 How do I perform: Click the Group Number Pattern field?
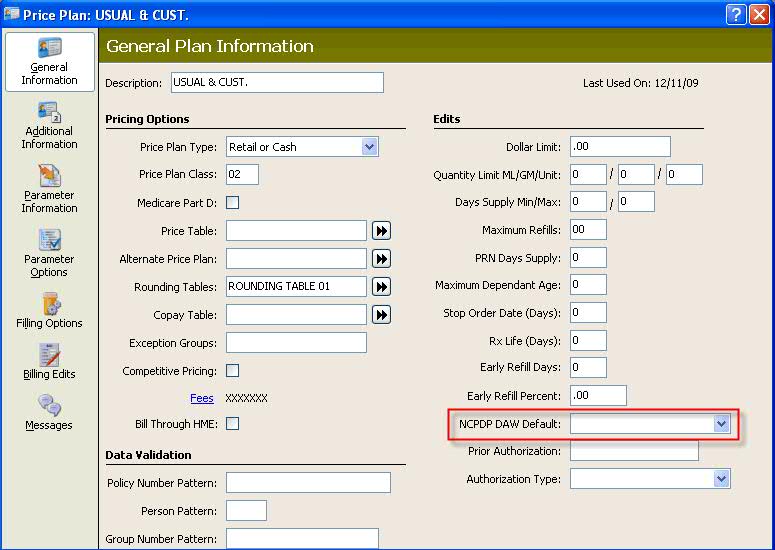point(302,538)
